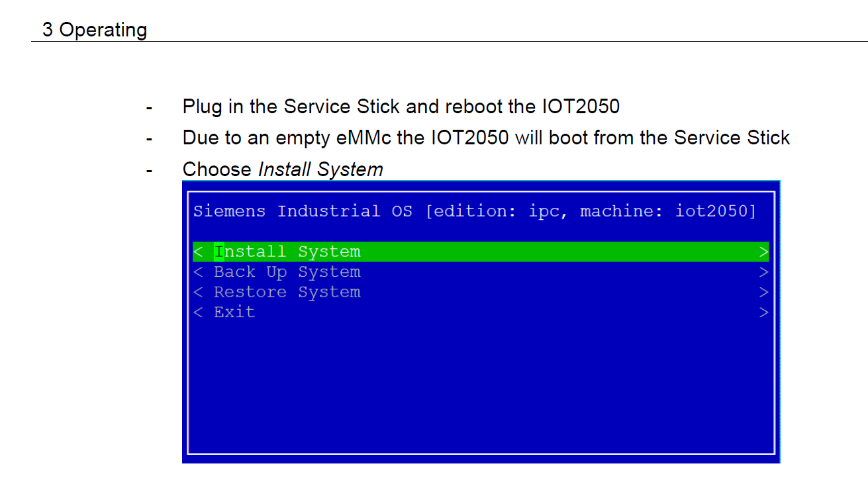The width and height of the screenshot is (868, 482).
Task: Click the right arrow on Install System row
Action: pos(763,252)
